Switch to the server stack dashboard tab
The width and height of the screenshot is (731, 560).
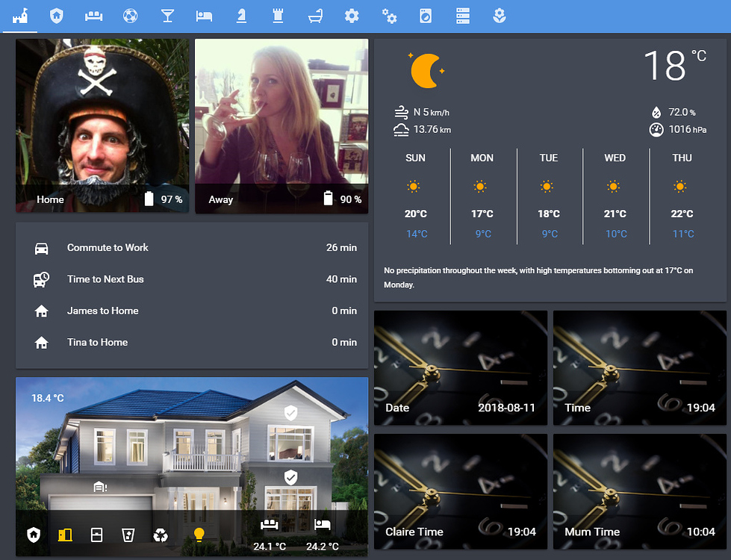(463, 15)
